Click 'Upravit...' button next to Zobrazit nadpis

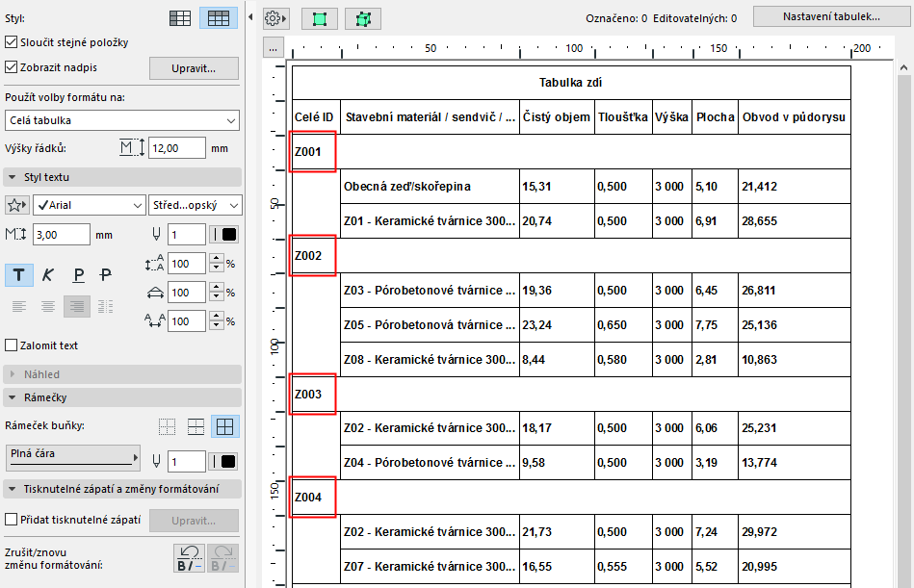[x=194, y=68]
